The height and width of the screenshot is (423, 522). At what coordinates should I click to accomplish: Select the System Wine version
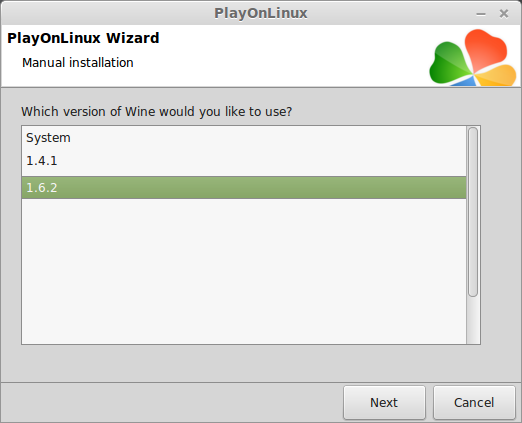(x=244, y=138)
